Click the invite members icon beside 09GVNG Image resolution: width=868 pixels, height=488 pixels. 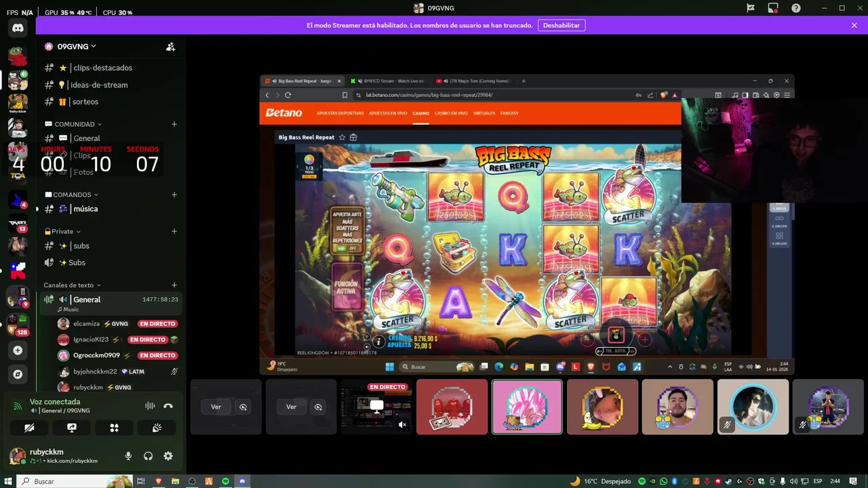coord(170,47)
